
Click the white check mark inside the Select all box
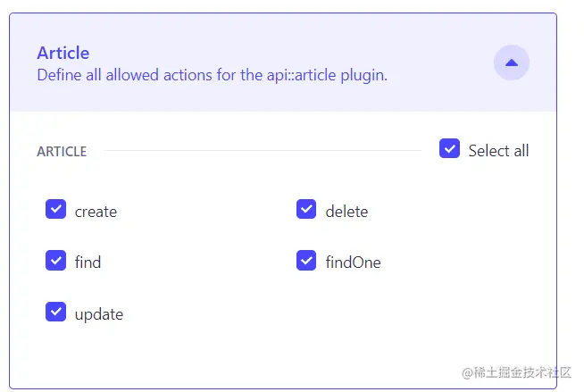coord(450,149)
